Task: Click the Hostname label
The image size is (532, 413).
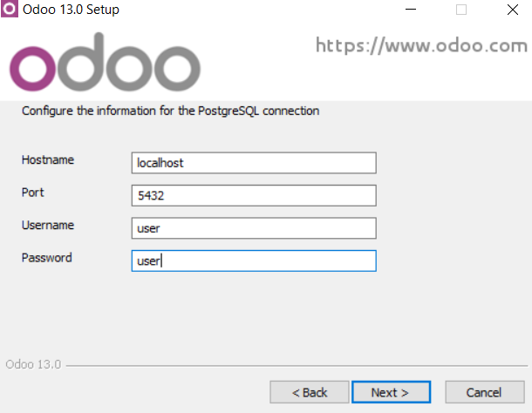Action: click(48, 159)
